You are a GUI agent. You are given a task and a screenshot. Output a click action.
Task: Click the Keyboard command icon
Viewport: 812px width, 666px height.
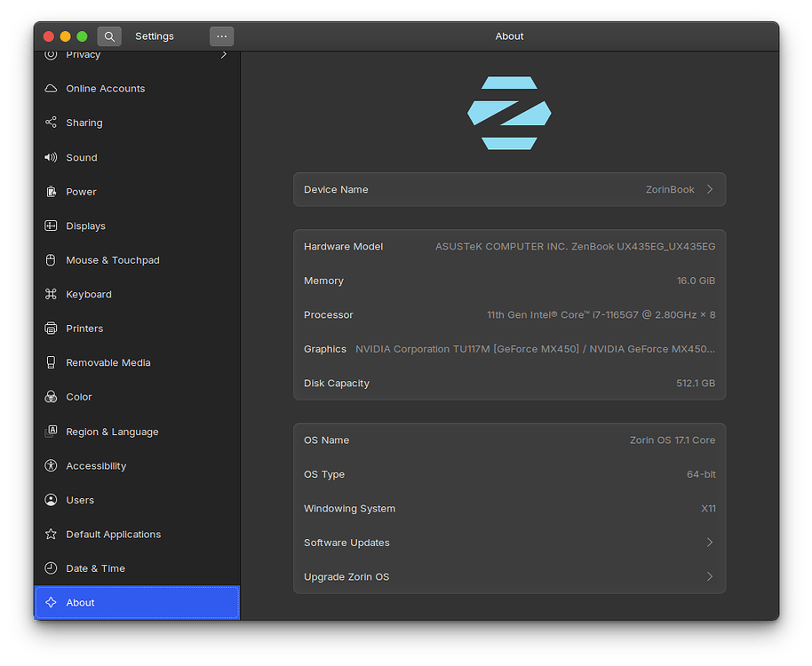click(51, 294)
